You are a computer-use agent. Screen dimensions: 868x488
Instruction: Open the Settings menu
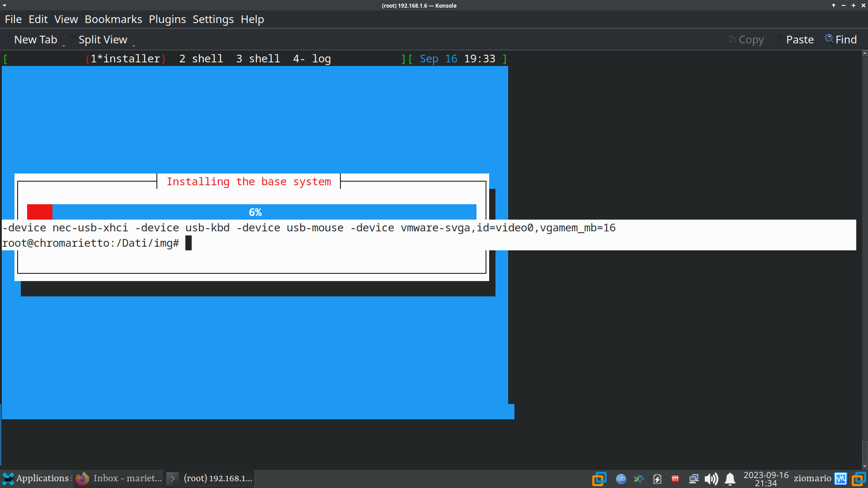tap(213, 19)
